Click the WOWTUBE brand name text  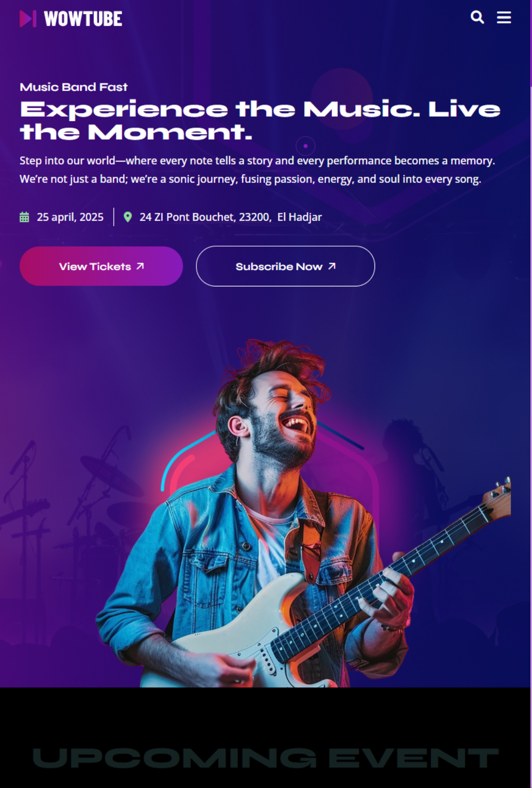(83, 19)
